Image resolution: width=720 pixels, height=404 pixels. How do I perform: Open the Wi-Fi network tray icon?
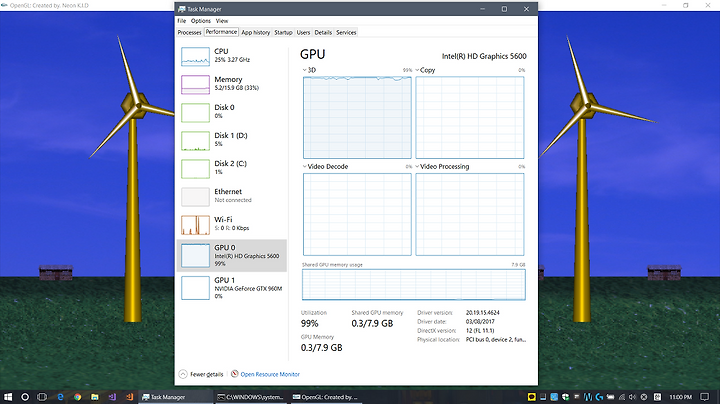pyautogui.click(x=622, y=397)
